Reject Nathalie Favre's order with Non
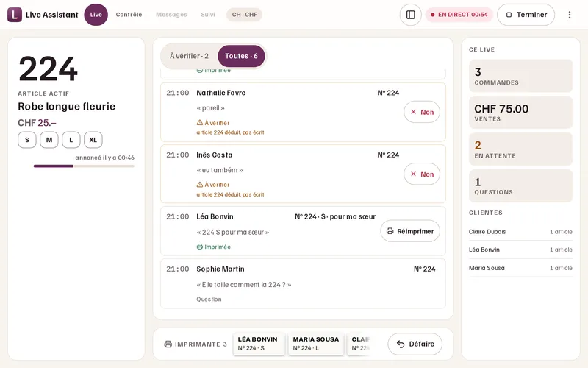 [422, 112]
